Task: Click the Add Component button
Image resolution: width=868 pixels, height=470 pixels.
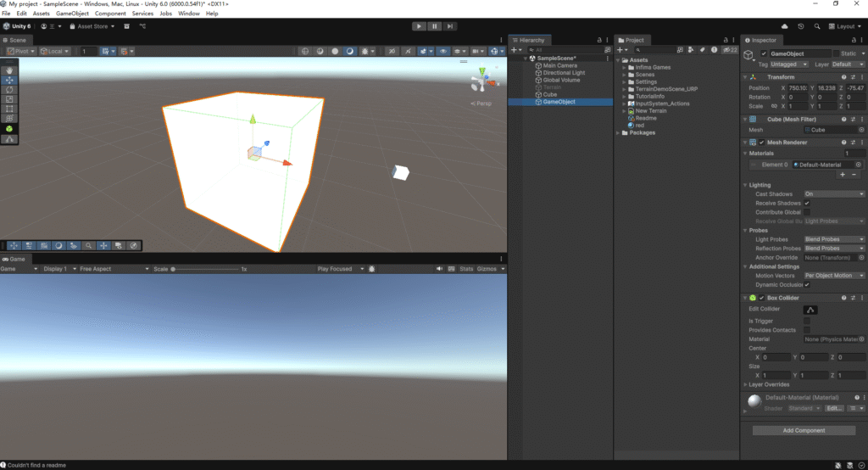Action: pos(804,431)
